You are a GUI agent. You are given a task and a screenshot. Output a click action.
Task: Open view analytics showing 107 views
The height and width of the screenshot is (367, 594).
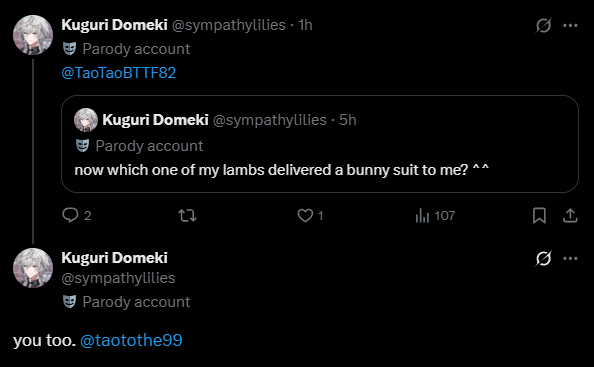pyautogui.click(x=435, y=216)
